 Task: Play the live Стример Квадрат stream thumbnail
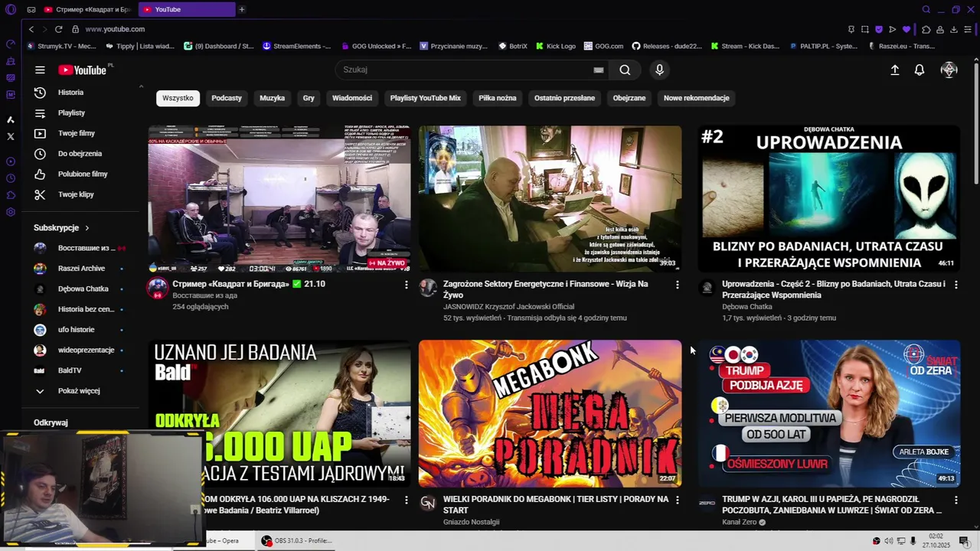(279, 199)
